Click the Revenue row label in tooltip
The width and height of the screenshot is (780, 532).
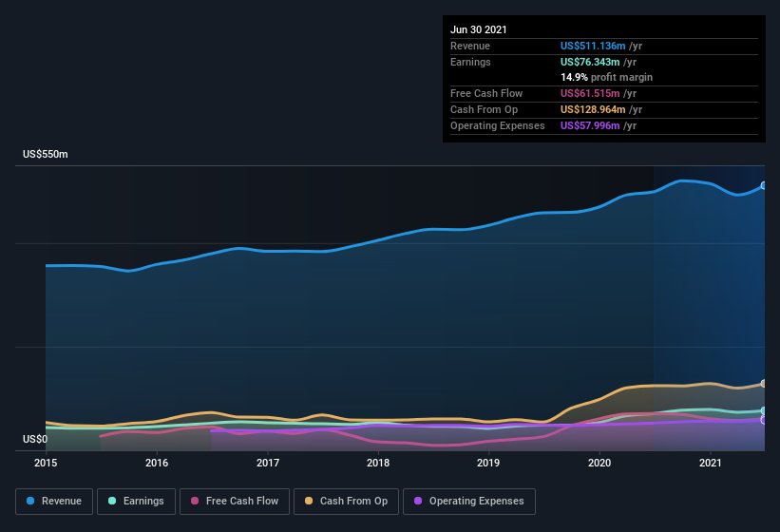pos(470,46)
